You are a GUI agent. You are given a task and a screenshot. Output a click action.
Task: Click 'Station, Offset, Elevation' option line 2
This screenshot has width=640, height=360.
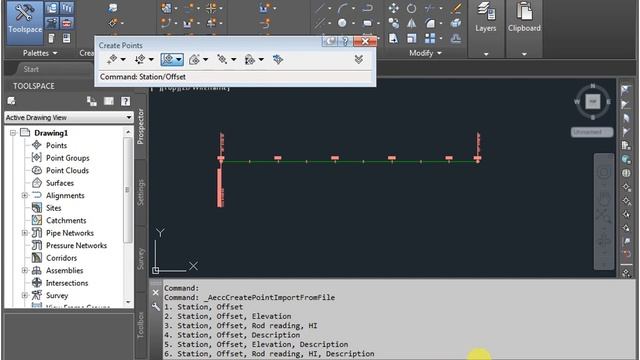coord(228,316)
